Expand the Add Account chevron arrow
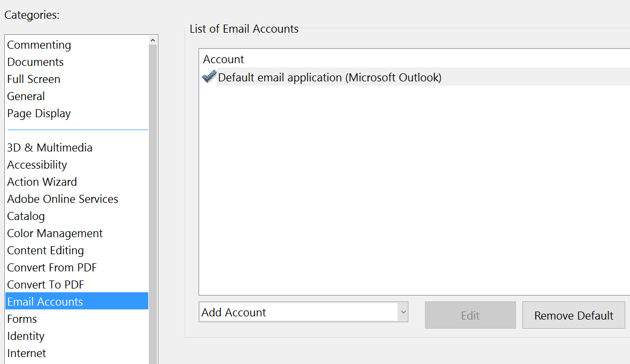The image size is (630, 364). 404,312
